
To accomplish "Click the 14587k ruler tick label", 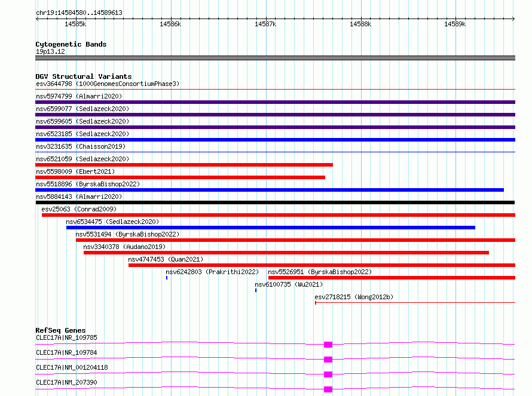I will (x=265, y=24).
